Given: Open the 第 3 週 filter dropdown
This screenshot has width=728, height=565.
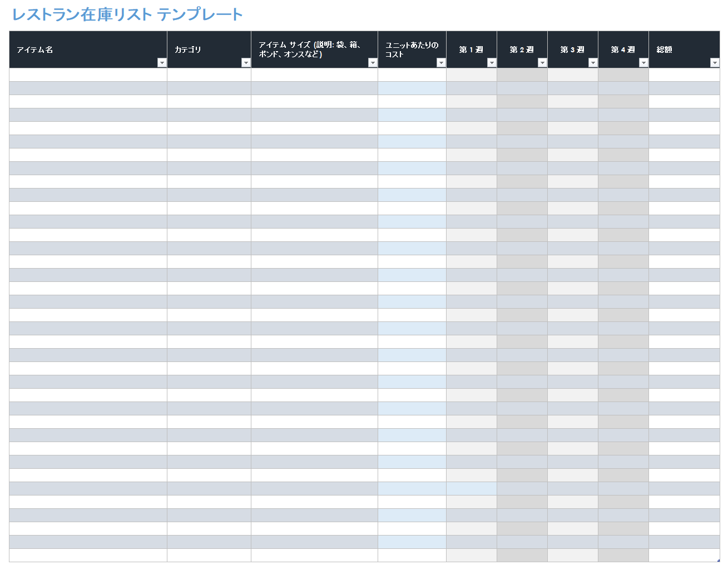Looking at the screenshot, I should pos(593,63).
